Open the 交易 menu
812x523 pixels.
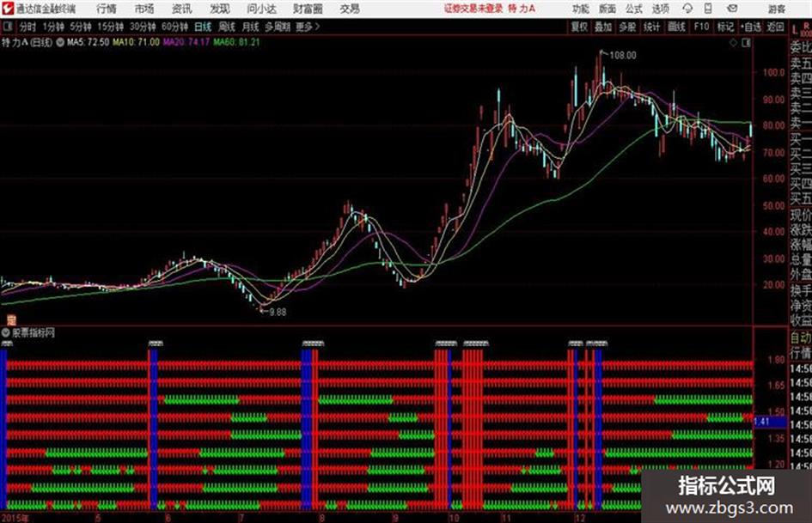[350, 9]
